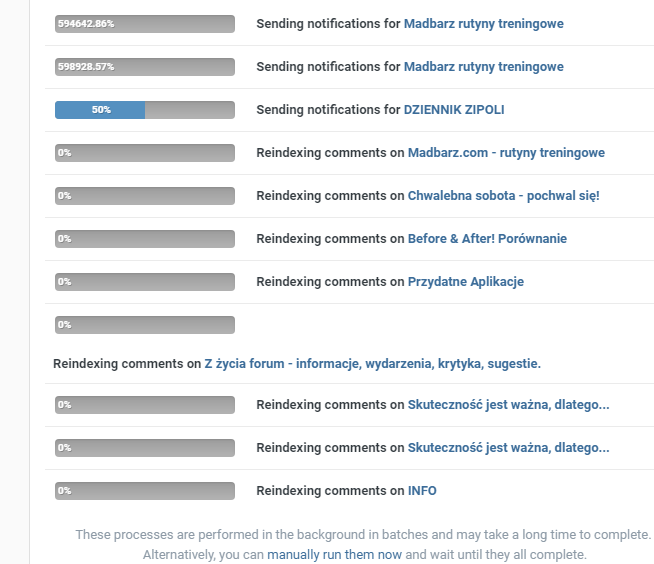The image size is (654, 564).
Task: Click the INFO topic link
Action: (x=422, y=491)
